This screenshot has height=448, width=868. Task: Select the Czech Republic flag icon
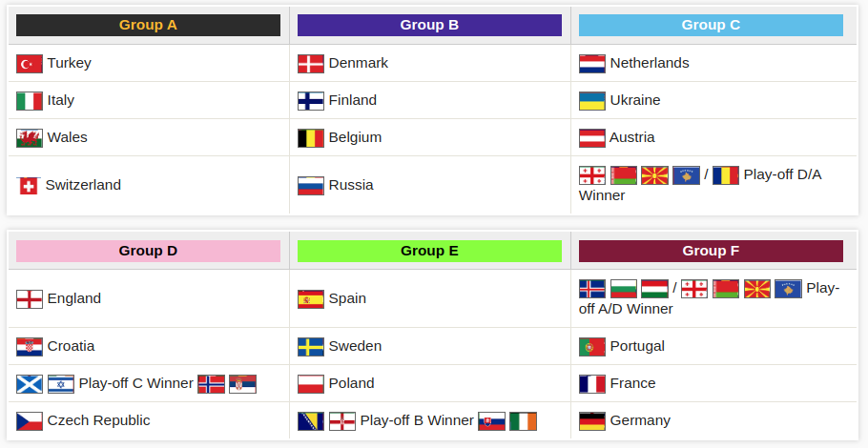tap(30, 421)
